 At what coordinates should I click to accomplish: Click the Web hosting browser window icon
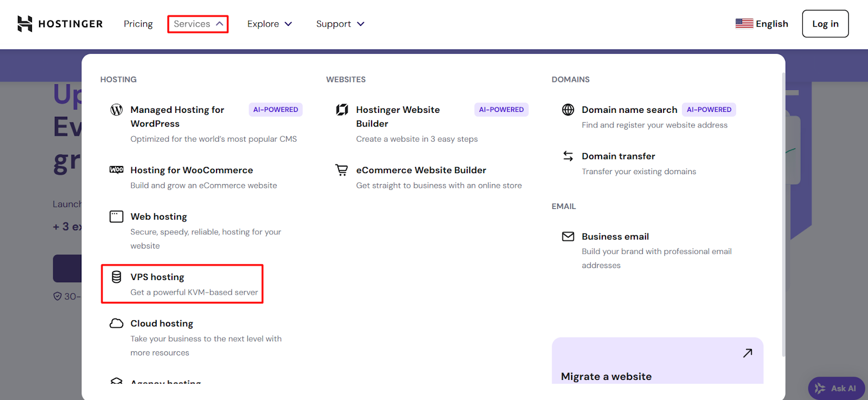(117, 217)
